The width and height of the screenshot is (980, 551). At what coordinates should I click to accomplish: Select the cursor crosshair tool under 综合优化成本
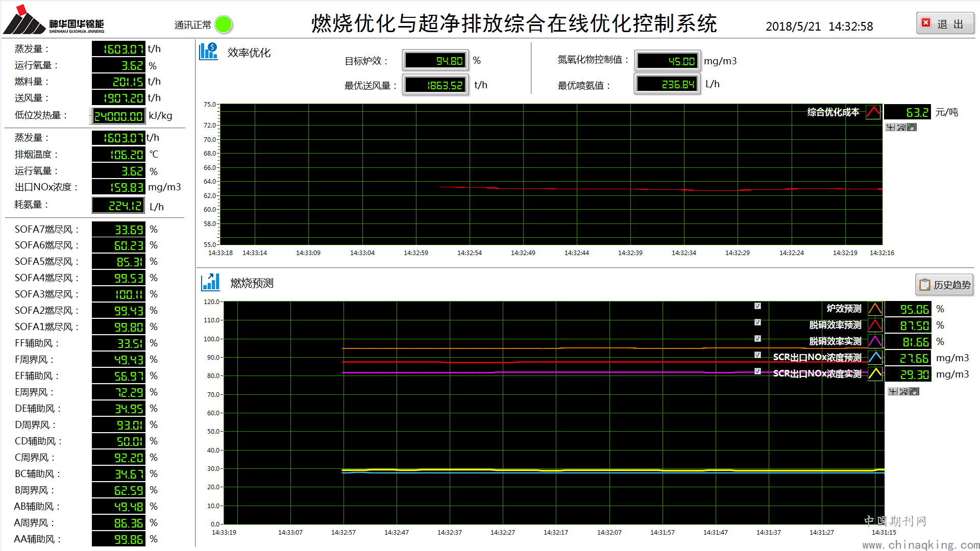point(891,127)
